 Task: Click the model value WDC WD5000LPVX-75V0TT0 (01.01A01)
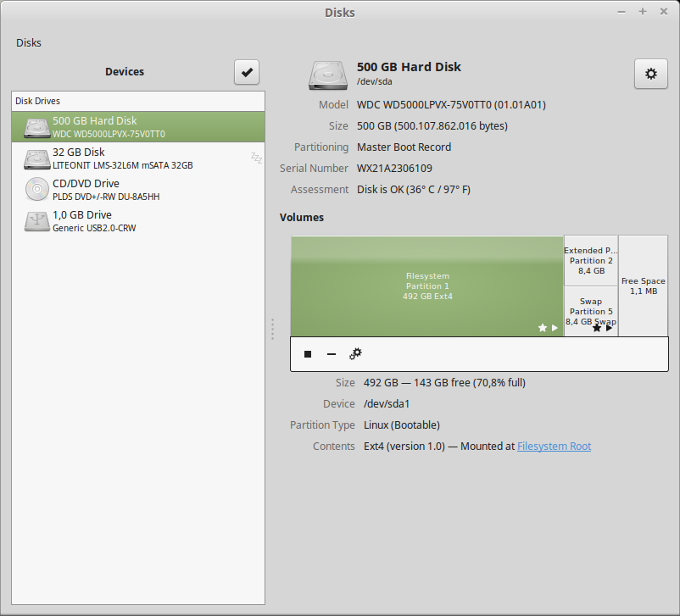(x=451, y=105)
